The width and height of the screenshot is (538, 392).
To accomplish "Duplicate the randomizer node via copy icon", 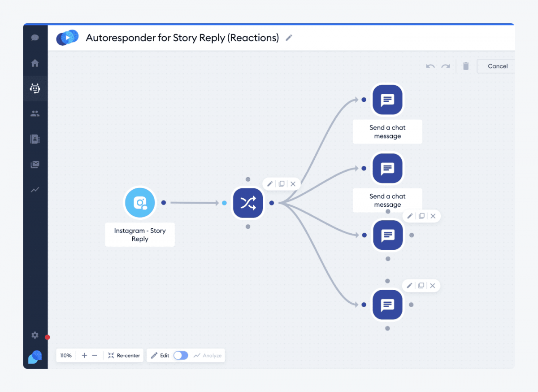I will pos(282,183).
